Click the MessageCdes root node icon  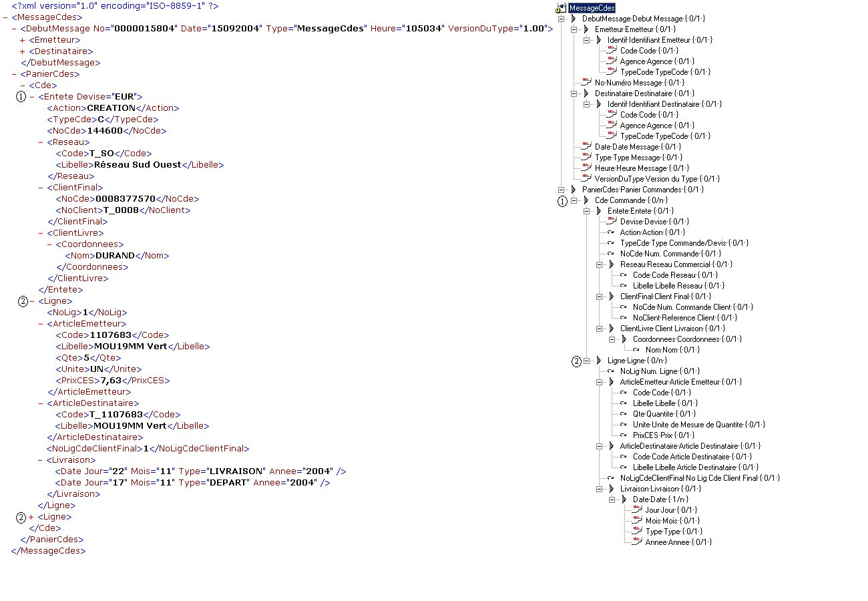[x=561, y=8]
